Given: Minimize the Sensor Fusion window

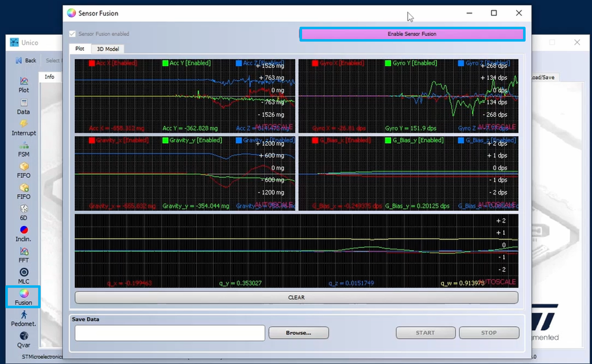Looking at the screenshot, I should (x=469, y=13).
